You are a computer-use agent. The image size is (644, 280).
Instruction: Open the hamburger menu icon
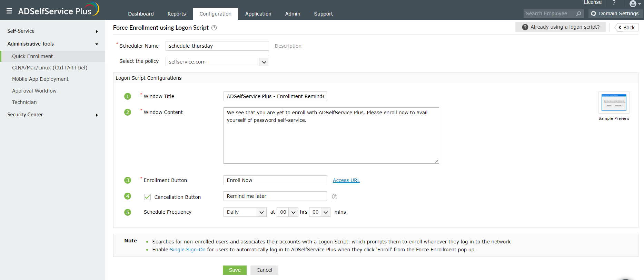[9, 11]
